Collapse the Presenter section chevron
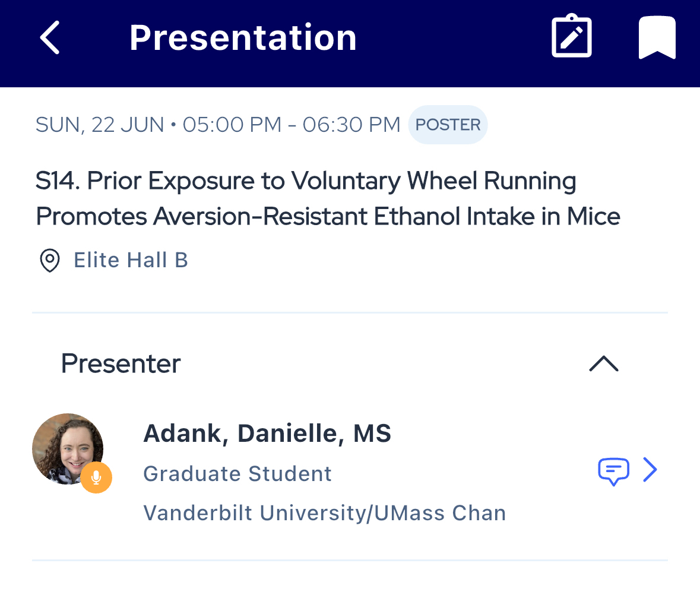This screenshot has height=601, width=700. (603, 363)
